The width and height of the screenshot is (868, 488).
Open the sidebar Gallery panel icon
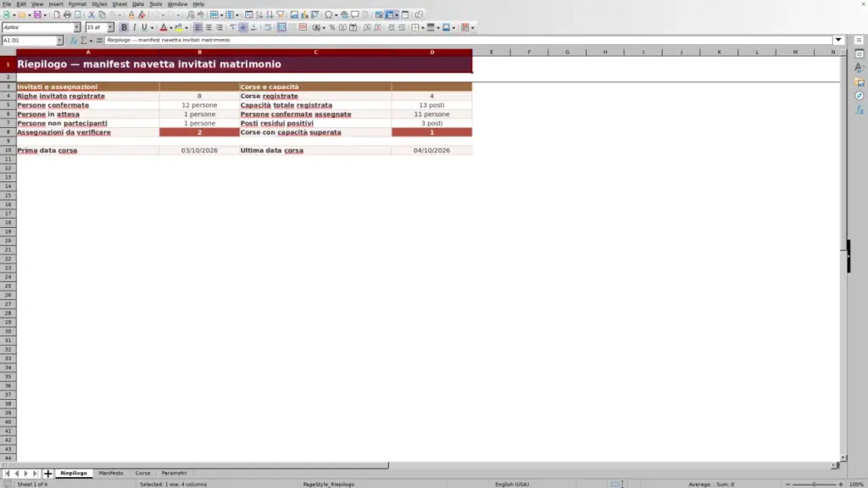point(860,82)
